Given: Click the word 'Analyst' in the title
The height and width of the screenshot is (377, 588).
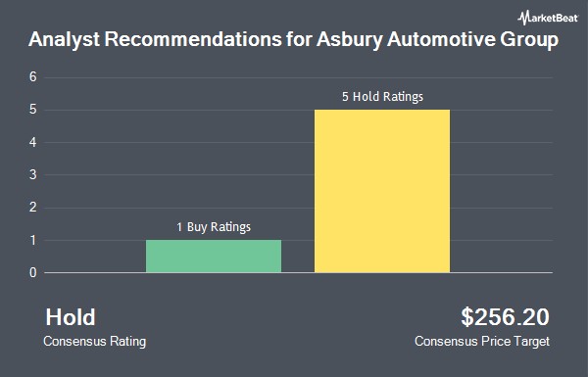Looking at the screenshot, I should coord(65,39).
